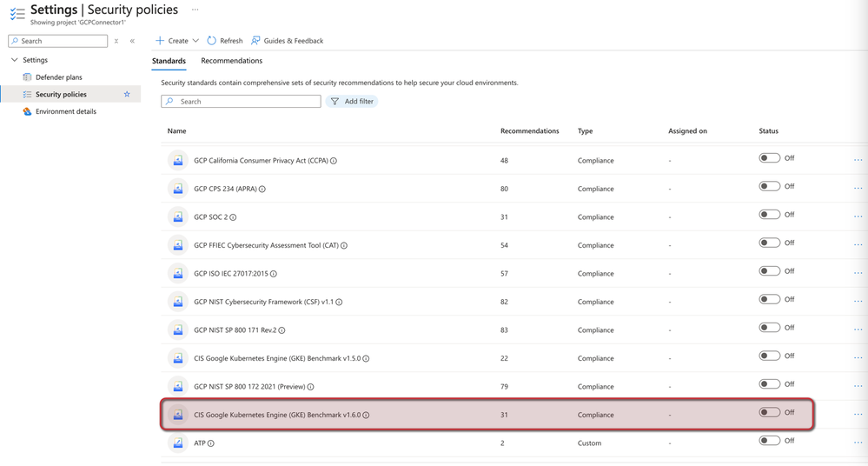
Task: Enable GCP NIST SP 800 171 Rev.2 toggle
Action: 770,328
